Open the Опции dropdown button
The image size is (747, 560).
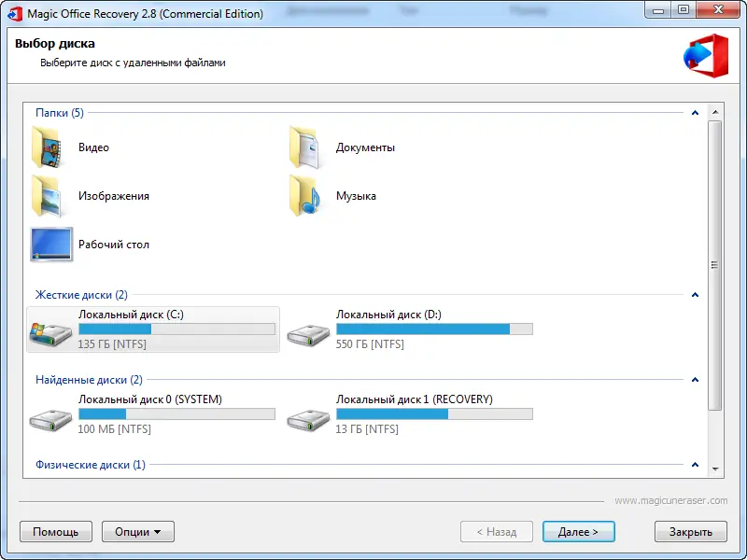pos(138,531)
